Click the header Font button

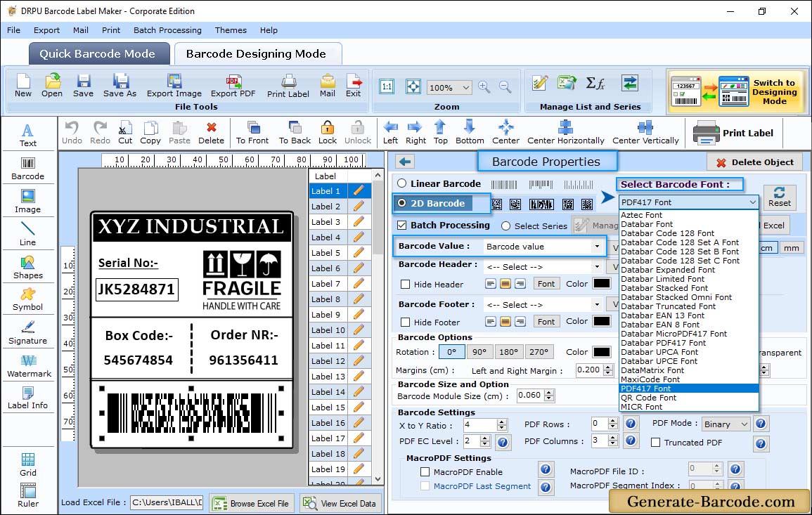coord(546,284)
